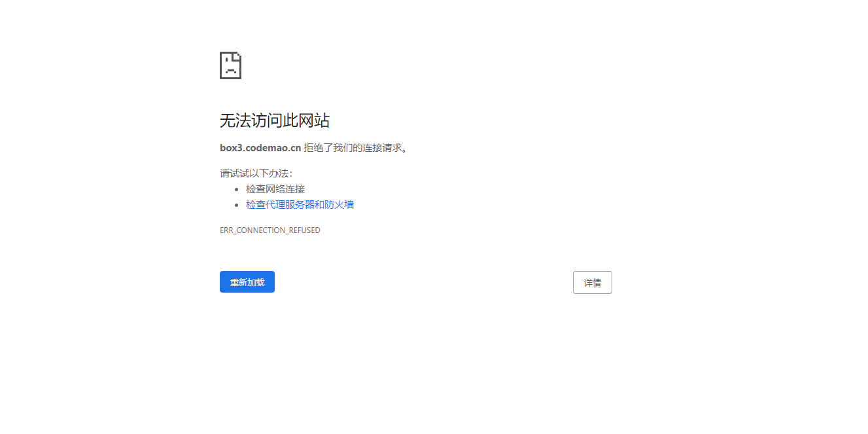Open the 详情 details button
Screen dimensions: 868x434
click(592, 283)
